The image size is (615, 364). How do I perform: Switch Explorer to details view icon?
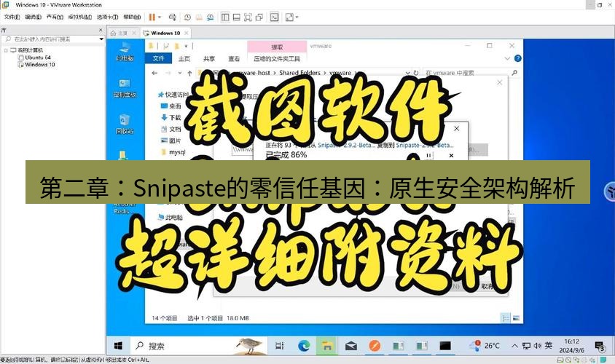click(506, 318)
